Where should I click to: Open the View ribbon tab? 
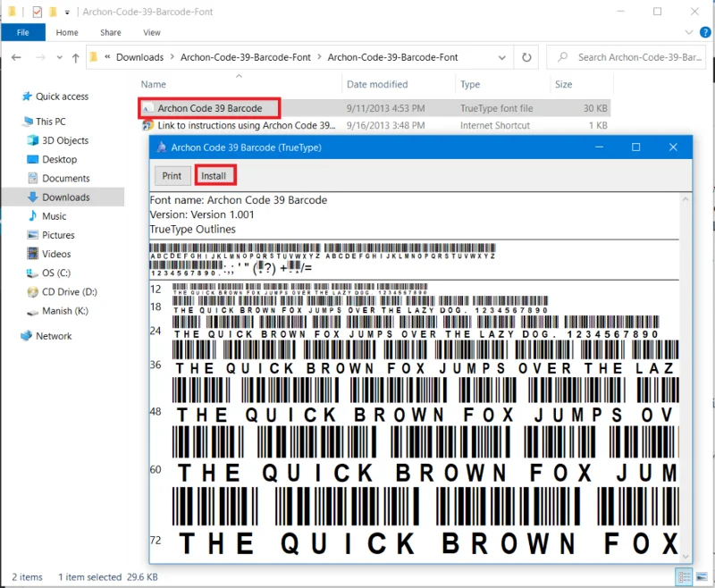tap(151, 32)
